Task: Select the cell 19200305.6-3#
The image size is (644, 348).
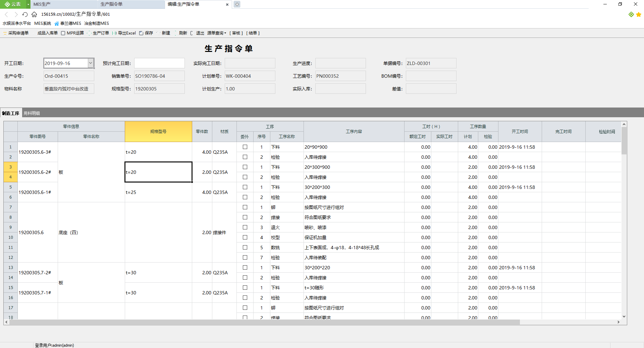Action: coord(38,152)
